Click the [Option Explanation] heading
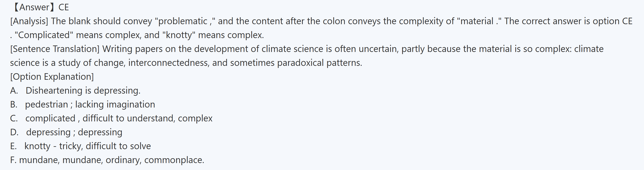The width and height of the screenshot is (644, 170). point(52,77)
